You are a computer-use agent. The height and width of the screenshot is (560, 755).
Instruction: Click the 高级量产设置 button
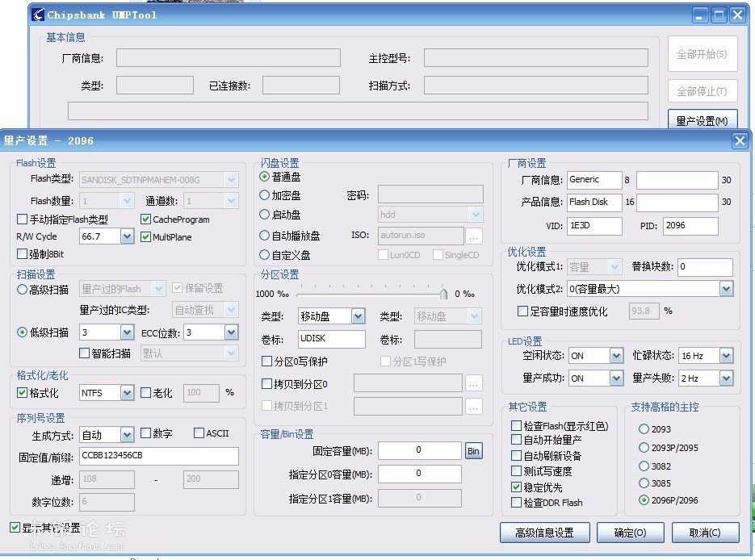pyautogui.click(x=545, y=533)
